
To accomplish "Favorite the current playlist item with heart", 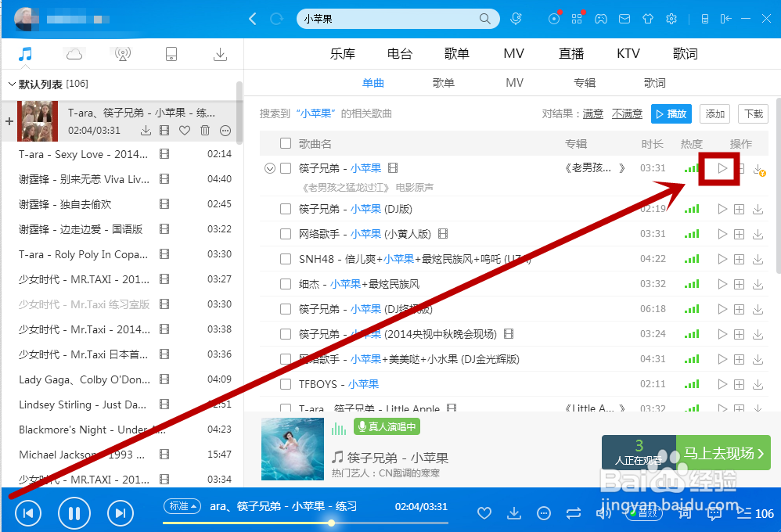I will click(x=185, y=131).
